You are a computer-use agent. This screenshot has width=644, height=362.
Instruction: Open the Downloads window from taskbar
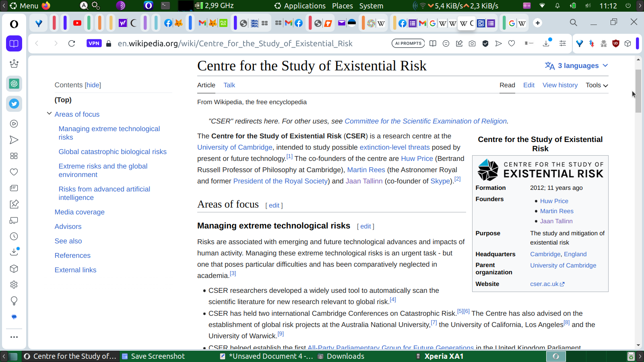click(x=341, y=356)
